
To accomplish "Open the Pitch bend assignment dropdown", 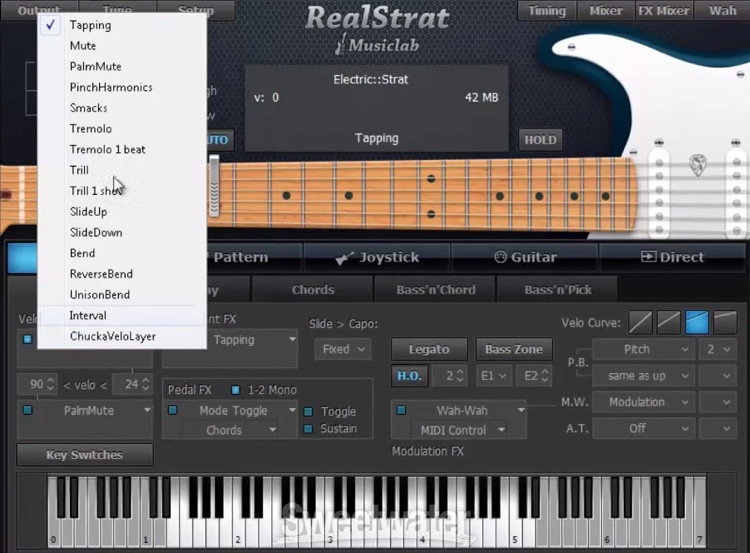I will (x=642, y=350).
